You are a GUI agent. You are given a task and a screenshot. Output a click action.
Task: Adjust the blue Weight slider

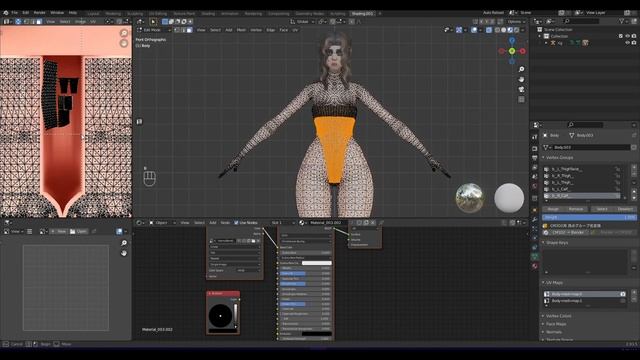click(x=589, y=218)
